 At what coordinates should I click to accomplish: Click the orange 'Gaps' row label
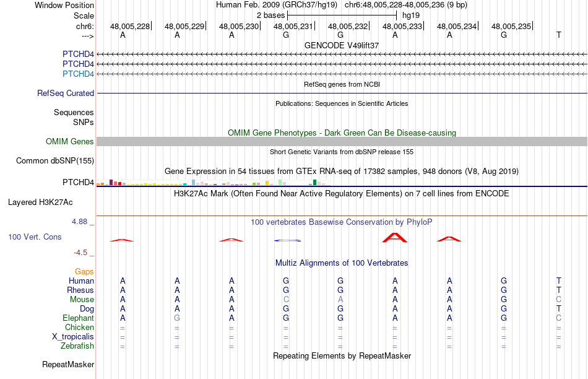pos(84,271)
